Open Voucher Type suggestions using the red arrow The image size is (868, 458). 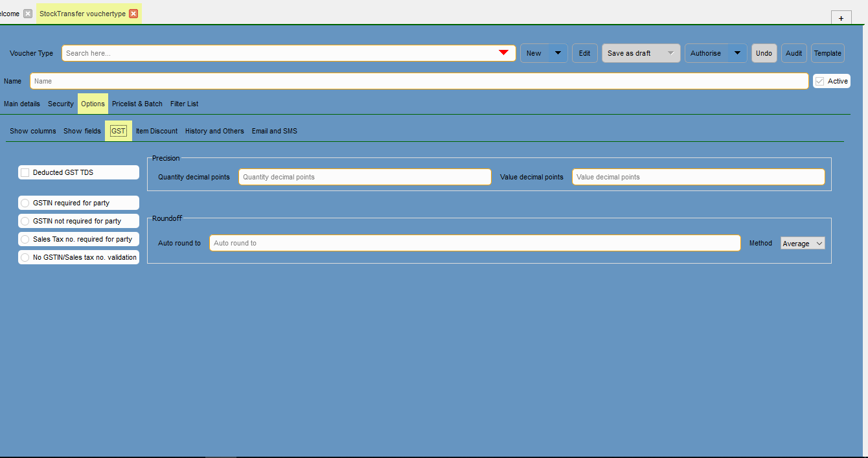[504, 53]
